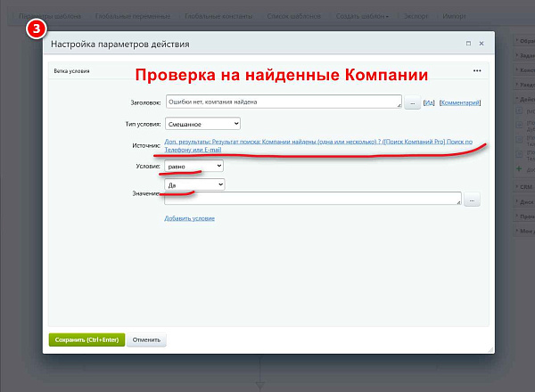Expand the Диск section in the right panel
This screenshot has width=535, height=392.
pos(524,202)
